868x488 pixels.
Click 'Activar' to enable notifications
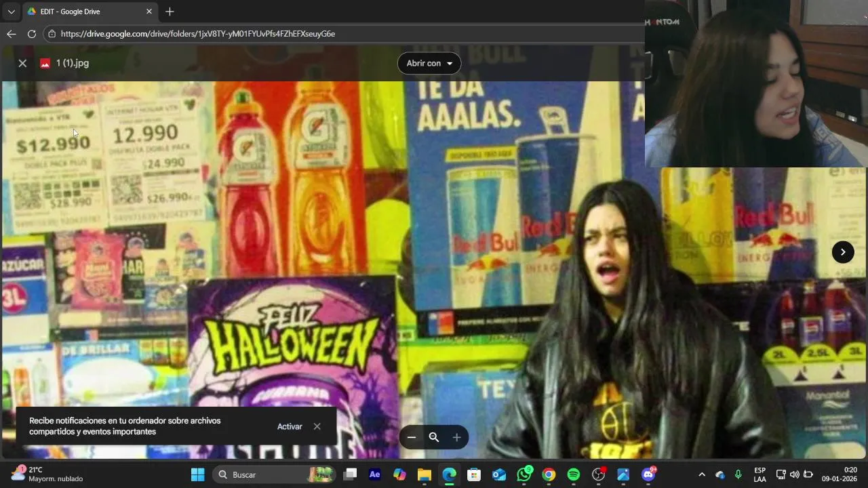pyautogui.click(x=290, y=426)
